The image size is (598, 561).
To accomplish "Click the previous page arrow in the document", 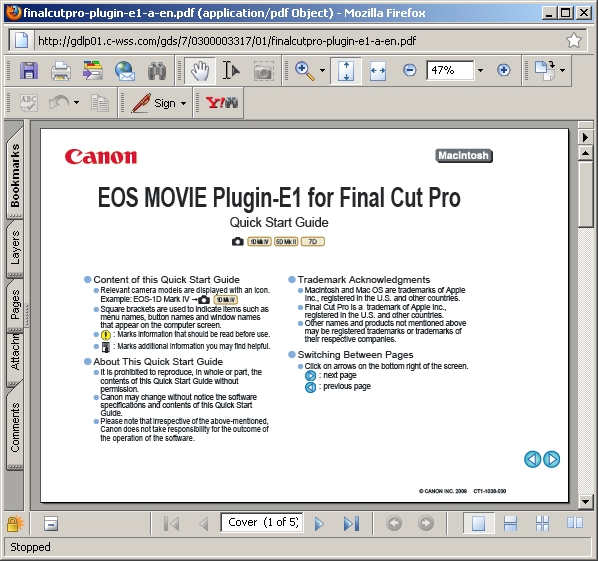I will point(533,459).
